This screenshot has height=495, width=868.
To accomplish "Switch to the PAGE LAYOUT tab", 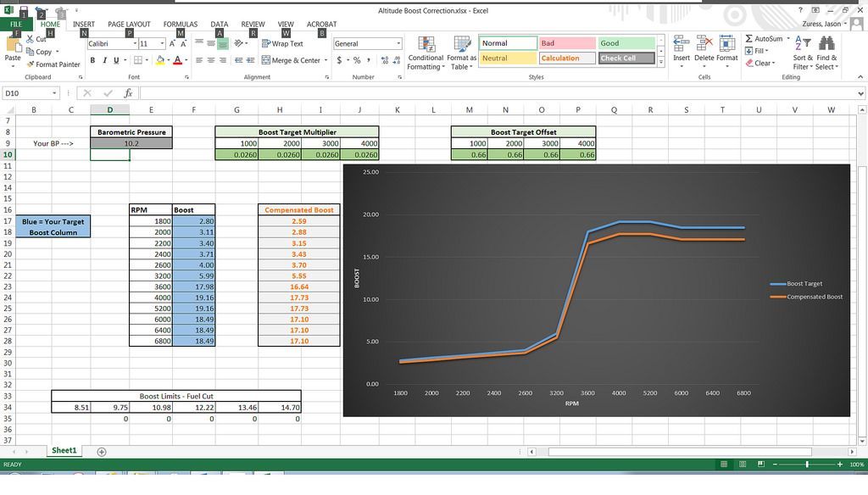I will (129, 25).
